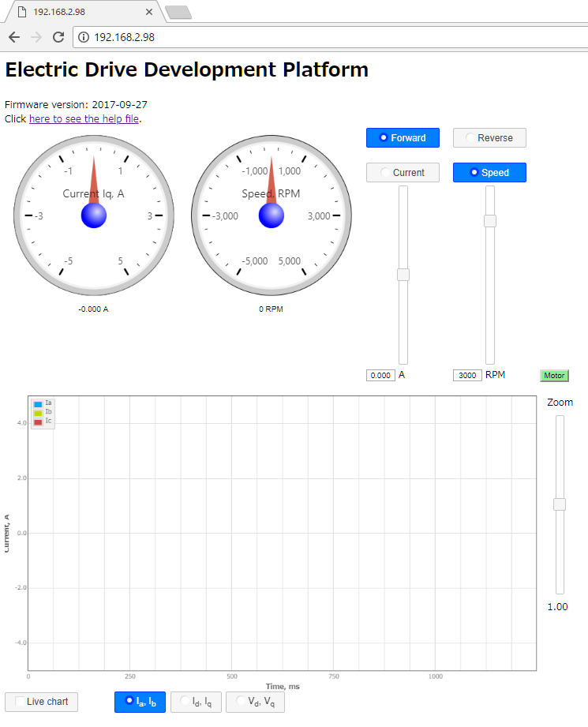Click the Zoom slider handle
588x727 pixels.
[x=560, y=504]
